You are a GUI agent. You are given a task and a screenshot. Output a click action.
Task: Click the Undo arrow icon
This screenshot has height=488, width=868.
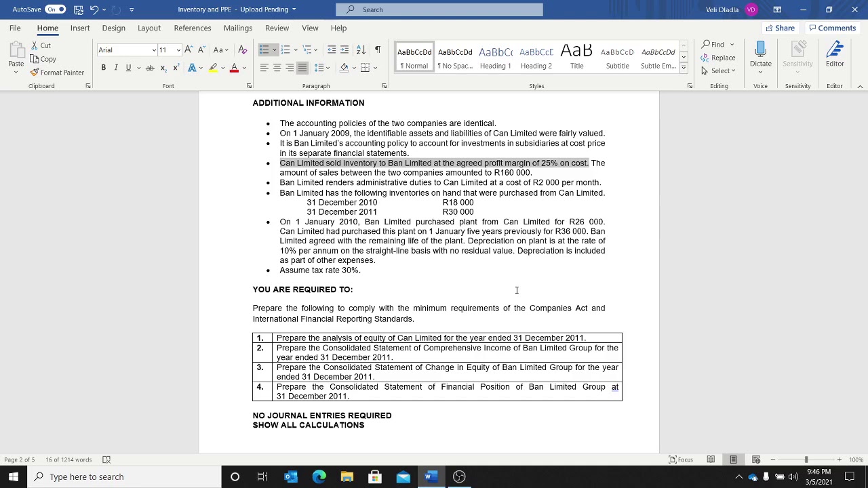click(x=95, y=9)
